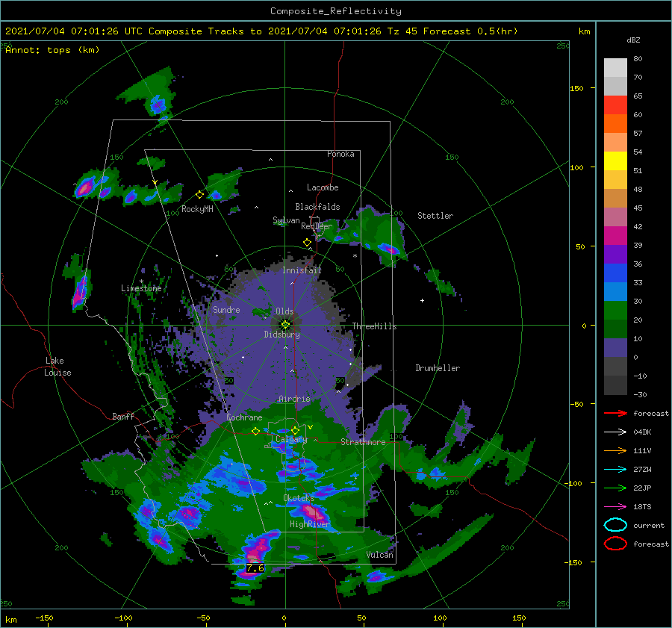Select the HighRiver label
The image size is (672, 628).
310,524
